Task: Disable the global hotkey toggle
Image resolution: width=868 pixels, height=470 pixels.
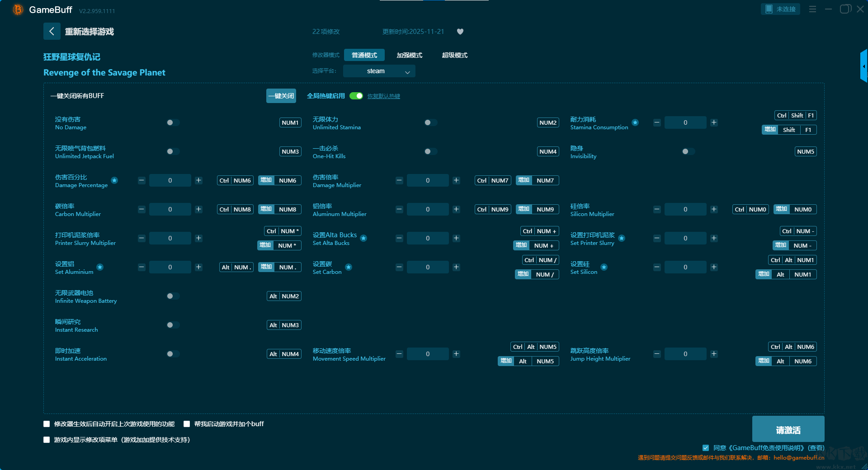Action: (x=356, y=96)
